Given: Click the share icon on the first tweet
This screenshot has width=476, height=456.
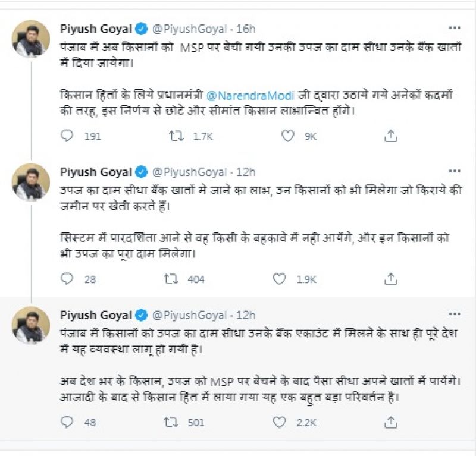Looking at the screenshot, I should coord(392,137).
